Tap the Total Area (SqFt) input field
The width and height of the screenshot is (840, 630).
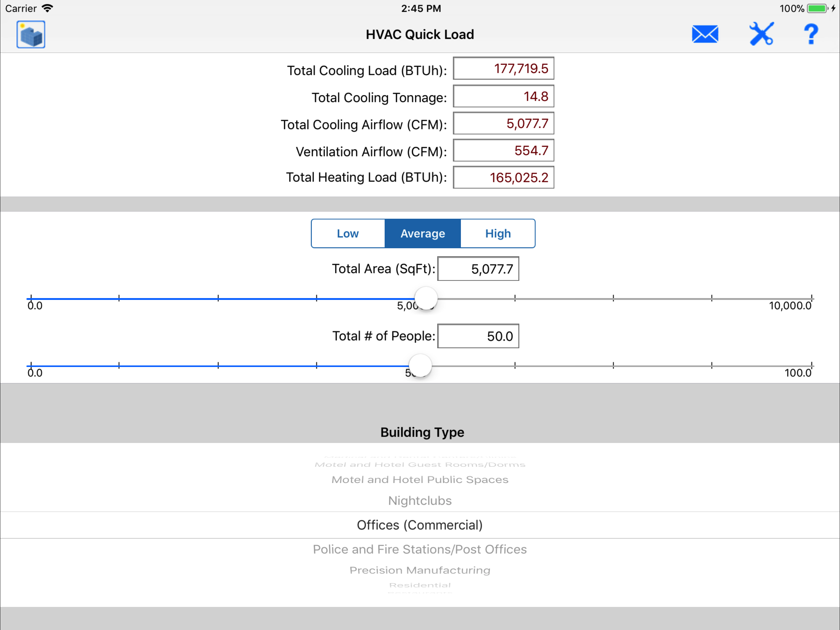[478, 269]
